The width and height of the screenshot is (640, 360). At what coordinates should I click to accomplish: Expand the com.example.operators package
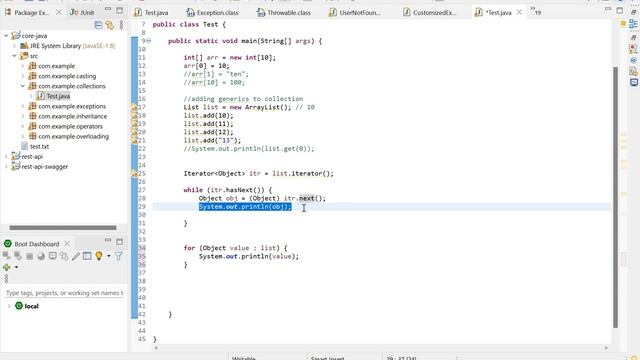[x=23, y=126]
